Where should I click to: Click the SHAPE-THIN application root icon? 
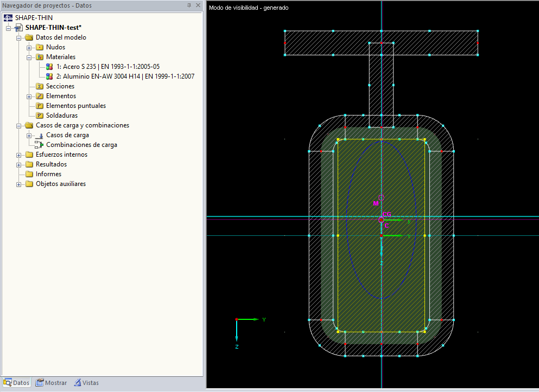pos(8,18)
